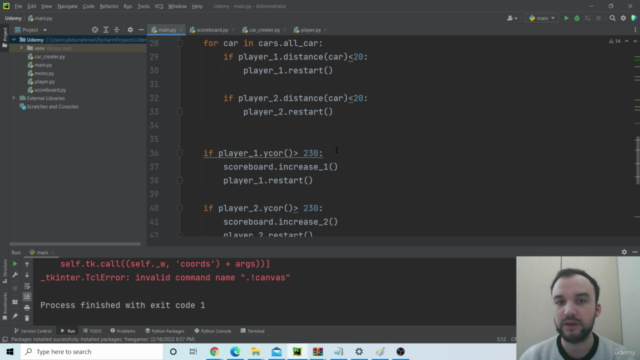Viewport: 640px width, 360px height.
Task: Fold the 'if player_2.ycor()' block at line 40
Action: (180, 208)
